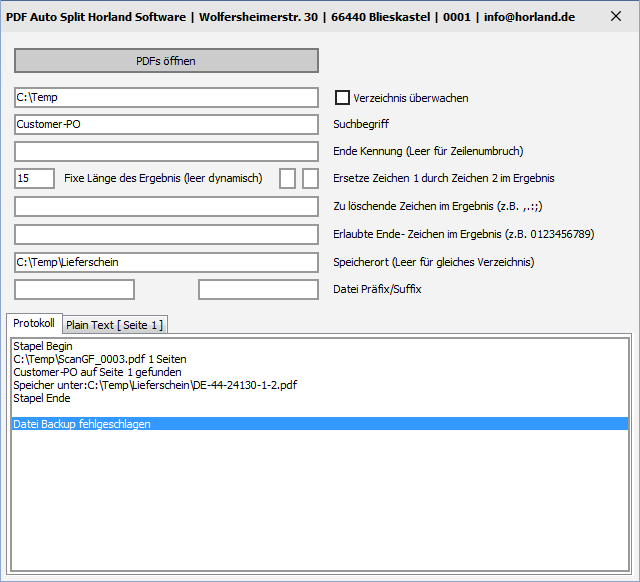Edit the Customer-PO Suchbegriff field

pos(166,124)
